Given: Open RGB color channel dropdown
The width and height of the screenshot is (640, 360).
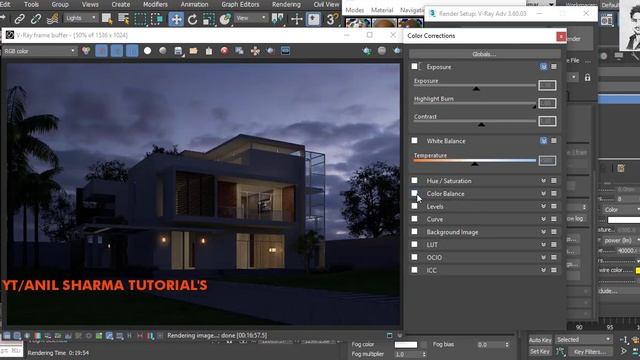Looking at the screenshot, I should point(40,51).
